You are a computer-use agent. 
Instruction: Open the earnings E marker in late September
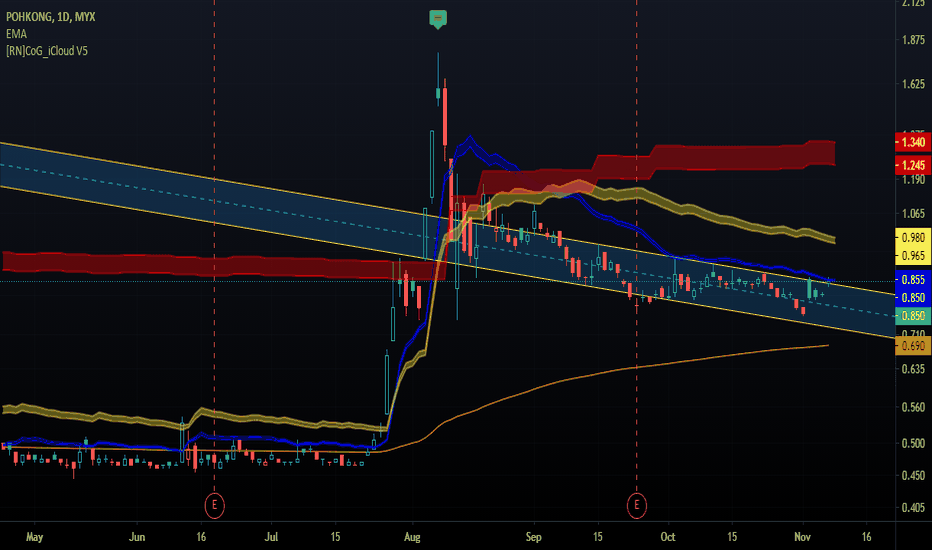(x=637, y=505)
